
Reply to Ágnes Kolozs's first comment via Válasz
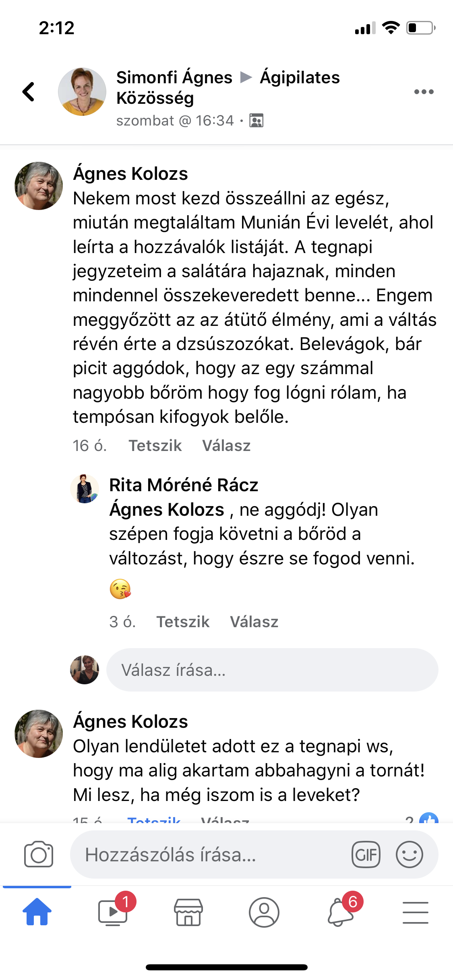[226, 446]
